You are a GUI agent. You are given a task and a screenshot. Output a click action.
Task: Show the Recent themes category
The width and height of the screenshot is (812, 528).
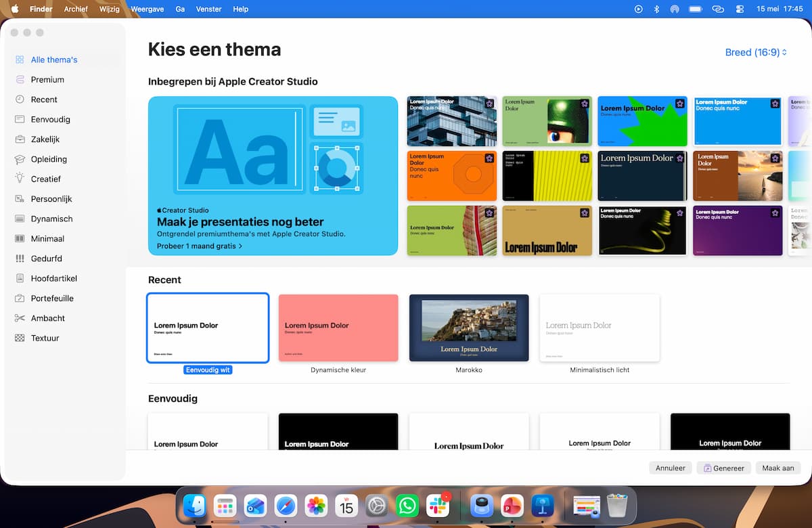coord(44,100)
